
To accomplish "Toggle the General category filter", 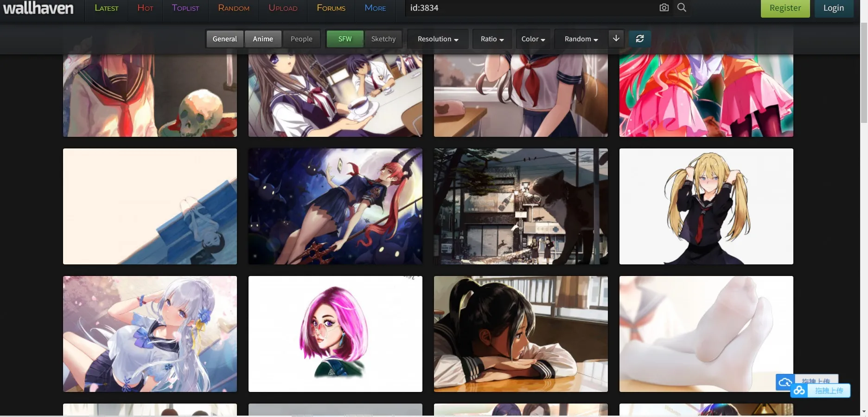I will (x=225, y=39).
